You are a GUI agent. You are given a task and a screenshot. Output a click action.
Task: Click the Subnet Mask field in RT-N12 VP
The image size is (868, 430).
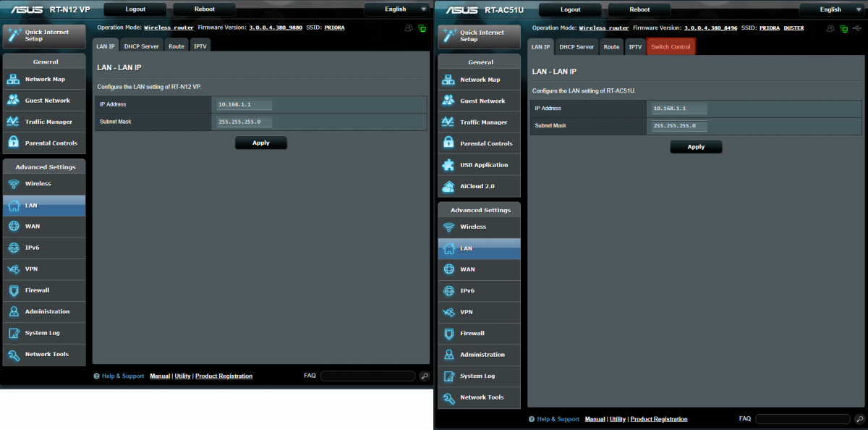tap(244, 122)
